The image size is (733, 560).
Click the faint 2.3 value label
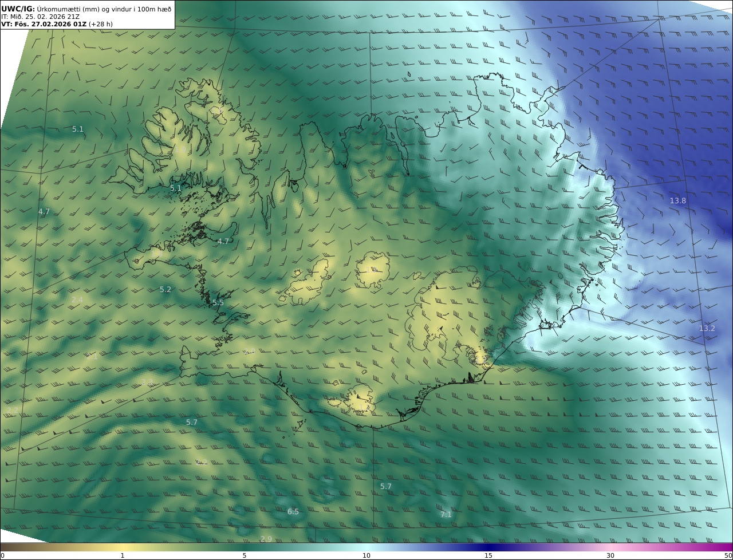pos(147,382)
